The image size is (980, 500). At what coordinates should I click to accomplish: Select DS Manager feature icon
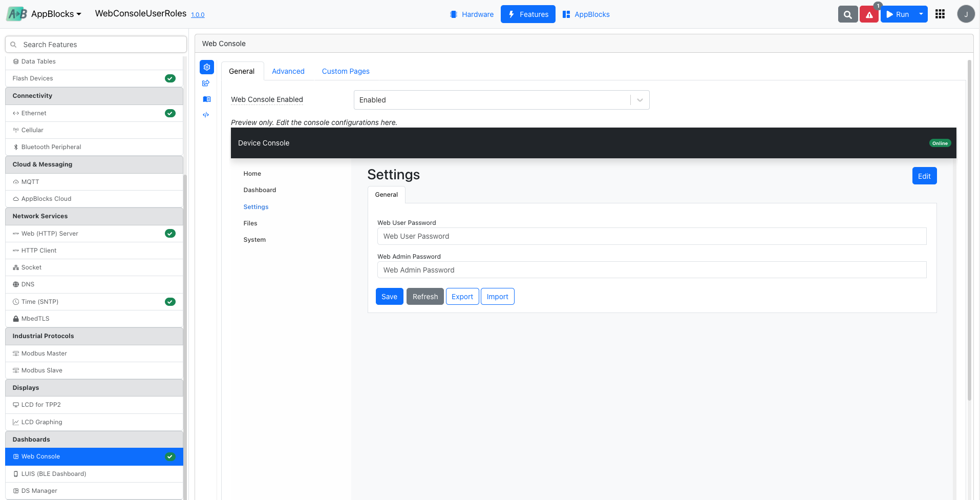(16, 491)
